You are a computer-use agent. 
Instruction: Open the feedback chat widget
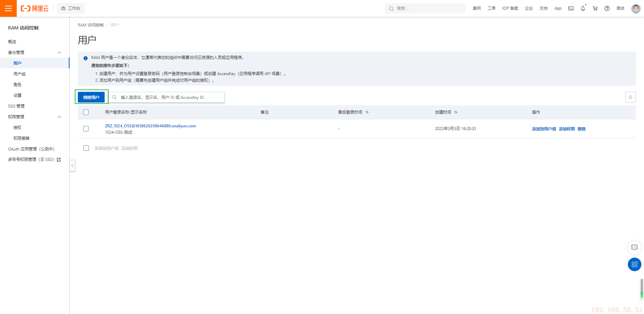tap(634, 248)
